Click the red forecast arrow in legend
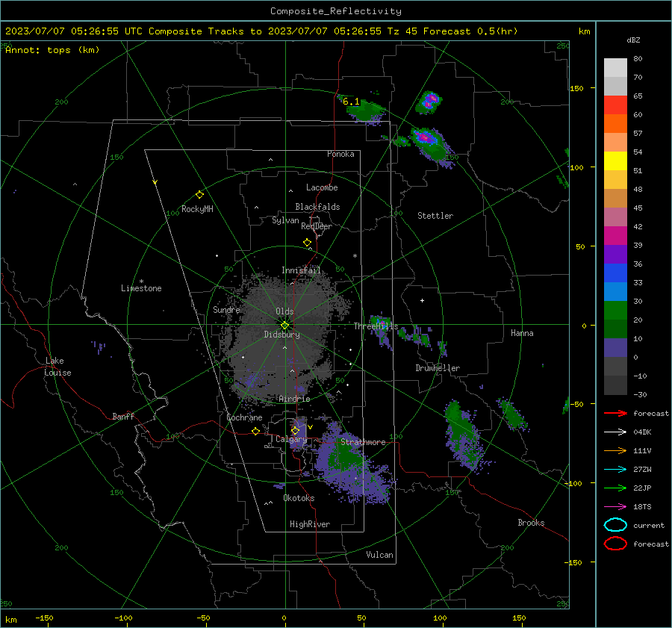 615,413
